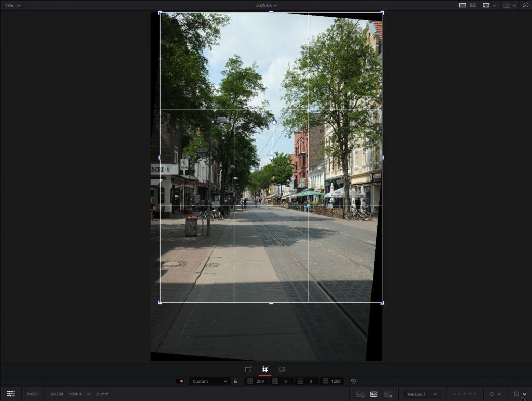The image size is (532, 401).
Task: Toggle the aspect ratio lock icon
Action: click(x=236, y=381)
